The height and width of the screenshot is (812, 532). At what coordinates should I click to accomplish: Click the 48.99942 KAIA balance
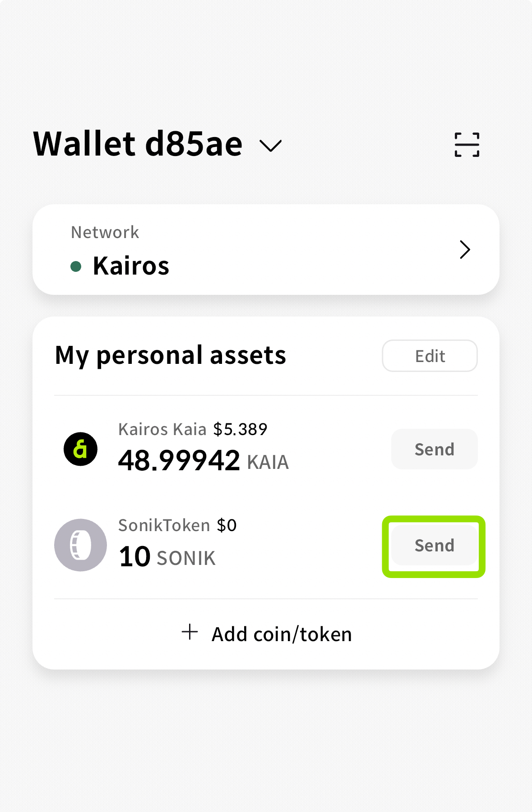point(204,460)
